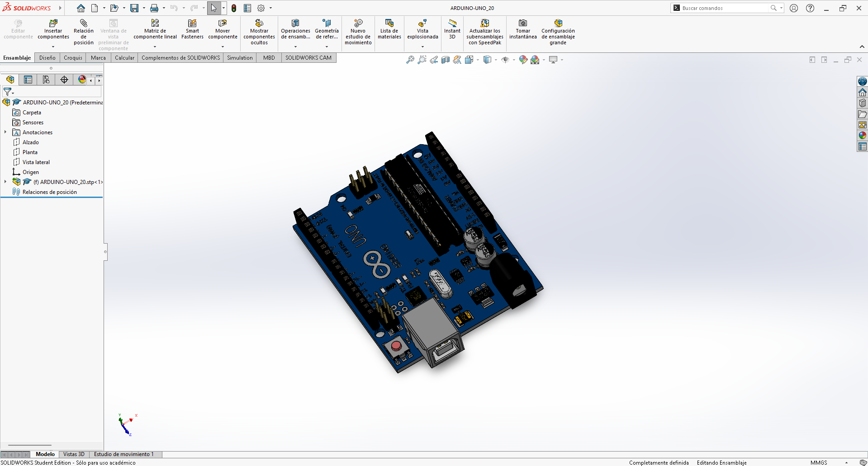Viewport: 868px width, 466px height.
Task: Open SOLIDWORKS CAM tab
Action: 308,58
